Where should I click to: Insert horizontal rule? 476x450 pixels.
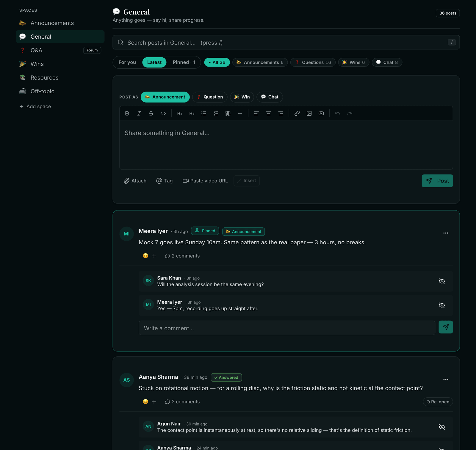pyautogui.click(x=240, y=113)
